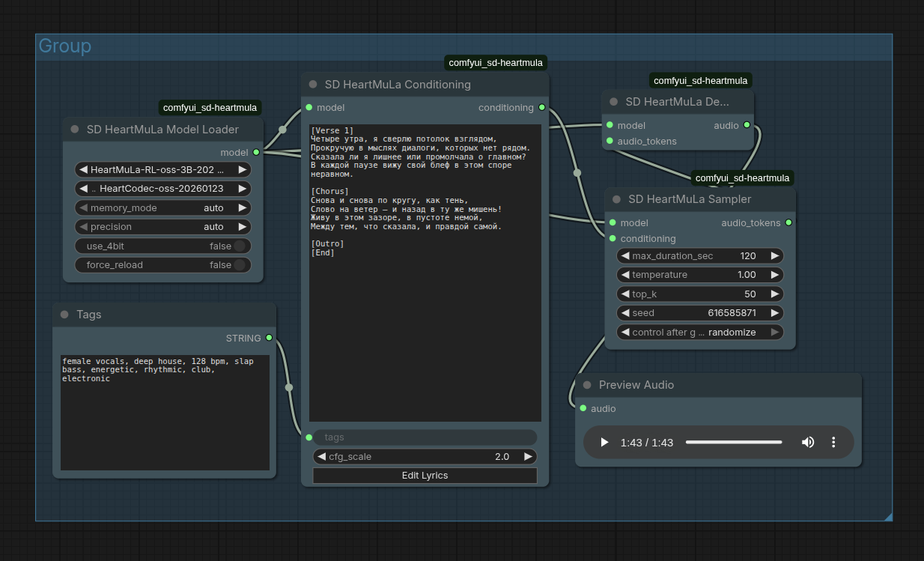Click the conditioning output socket

coord(541,108)
